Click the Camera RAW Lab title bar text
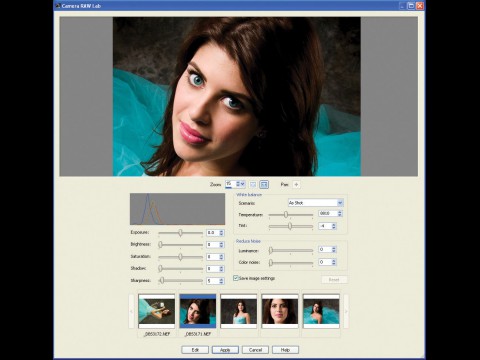This screenshot has width=480, height=360. click(81, 6)
